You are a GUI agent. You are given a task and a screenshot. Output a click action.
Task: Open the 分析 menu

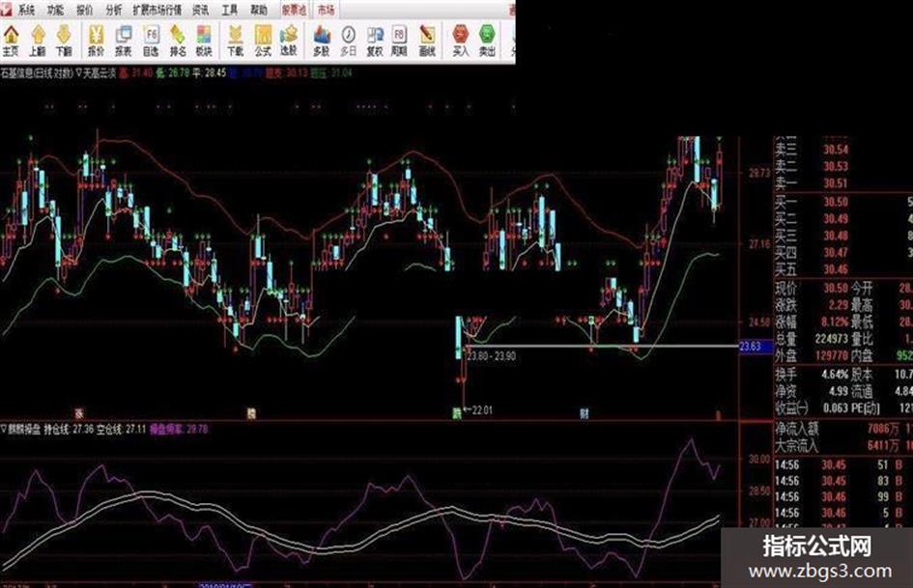click(114, 10)
